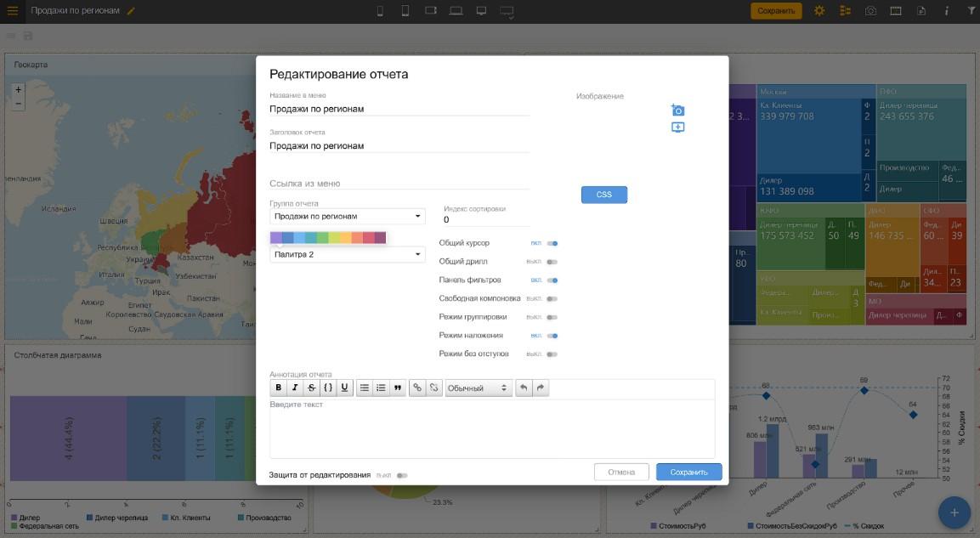980x538 pixels.
Task: Enable the Режим без отступов switch
Action: (x=552, y=354)
